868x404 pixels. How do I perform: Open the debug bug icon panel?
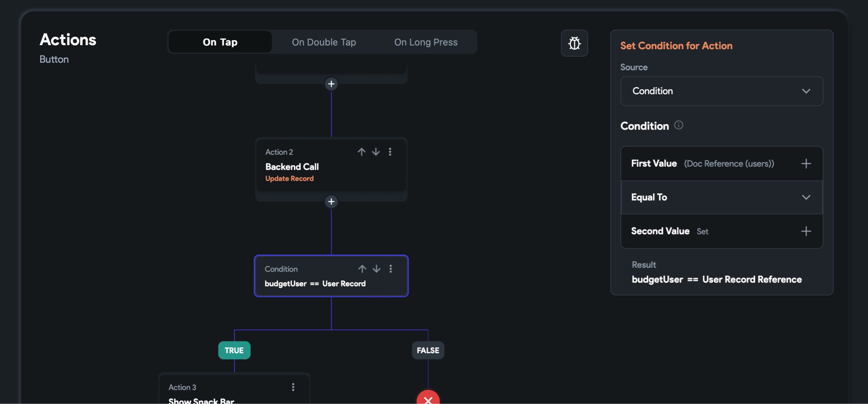click(574, 43)
